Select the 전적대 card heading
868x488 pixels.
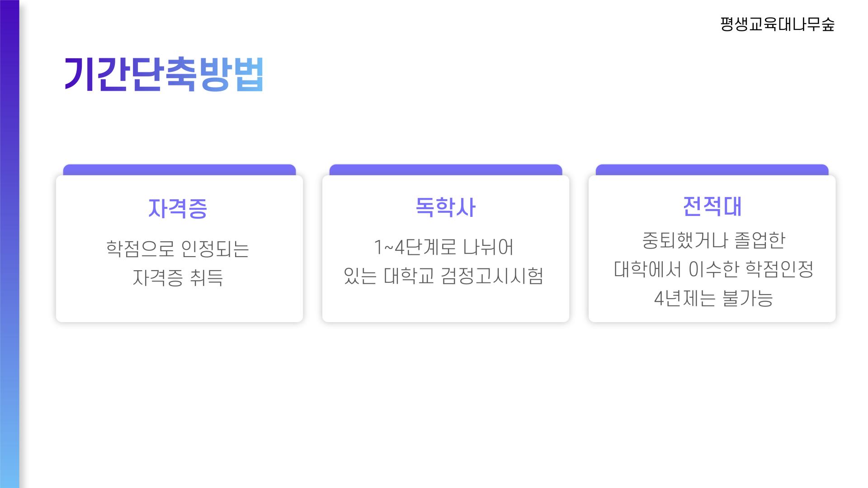pos(712,206)
